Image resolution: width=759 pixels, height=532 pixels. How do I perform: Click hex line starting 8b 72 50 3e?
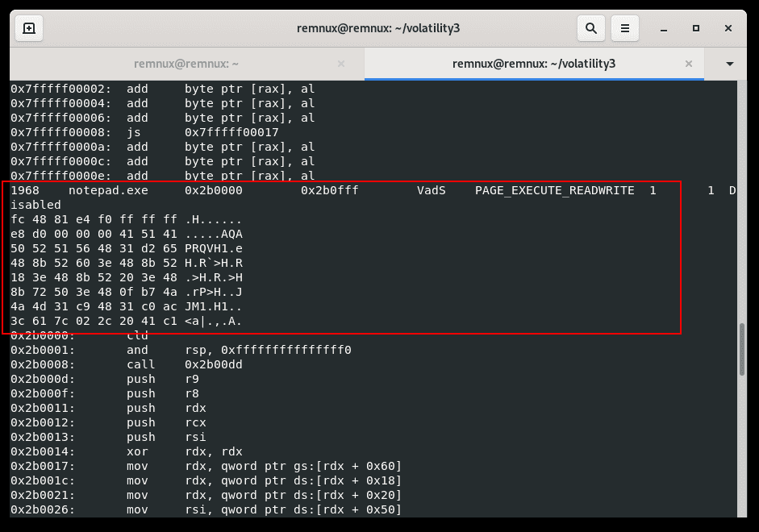[127, 292]
